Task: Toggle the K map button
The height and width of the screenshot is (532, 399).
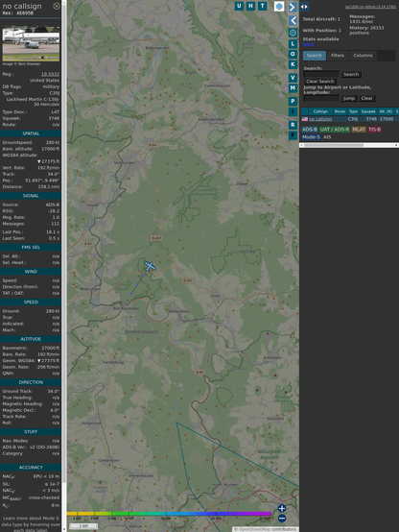Action: click(293, 64)
